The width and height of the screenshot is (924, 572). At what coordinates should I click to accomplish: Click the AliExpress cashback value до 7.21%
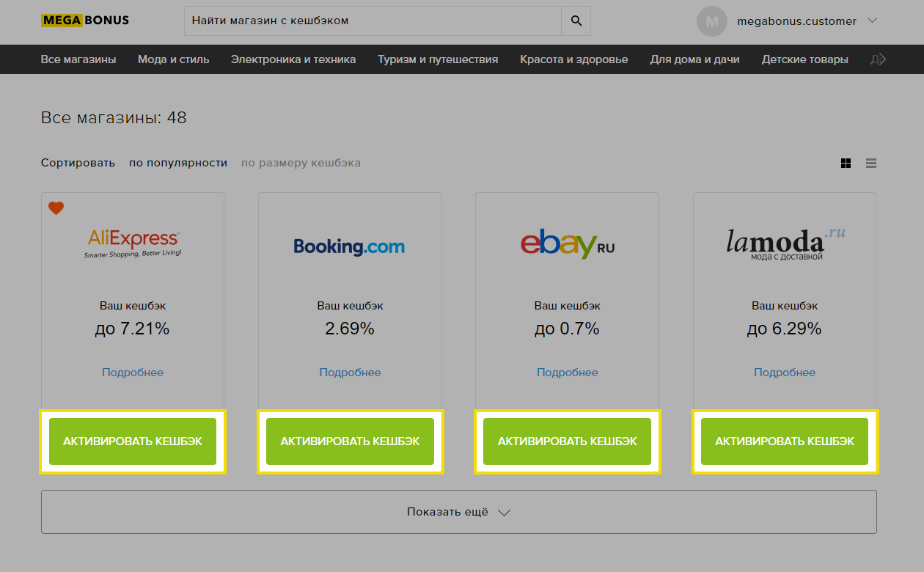click(x=133, y=329)
